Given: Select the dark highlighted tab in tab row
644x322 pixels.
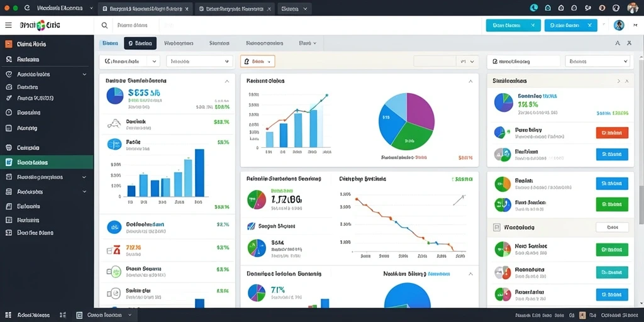Looking at the screenshot, I should pyautogui.click(x=140, y=43).
